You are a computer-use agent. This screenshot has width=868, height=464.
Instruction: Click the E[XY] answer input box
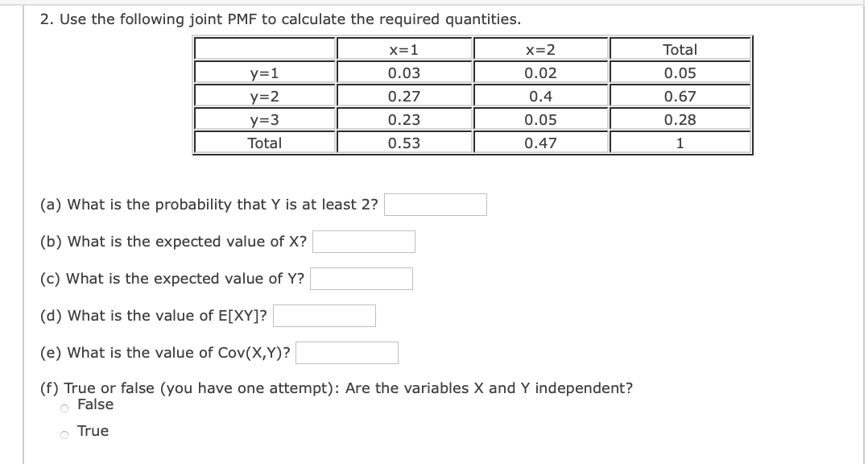coord(324,316)
